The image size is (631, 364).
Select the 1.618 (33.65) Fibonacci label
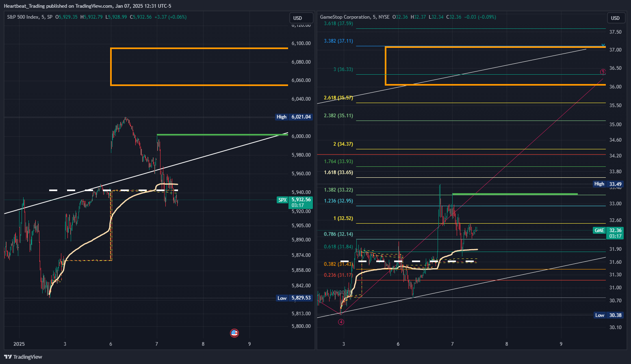click(x=338, y=172)
